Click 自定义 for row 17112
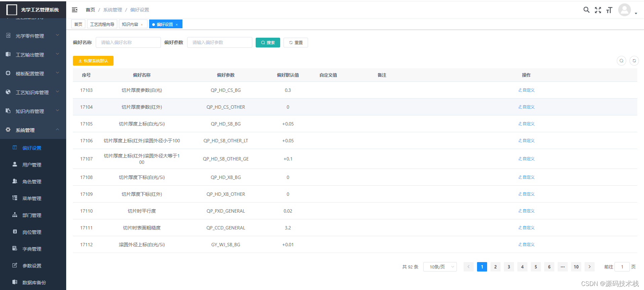The height and width of the screenshot is (290, 644). pyautogui.click(x=526, y=245)
